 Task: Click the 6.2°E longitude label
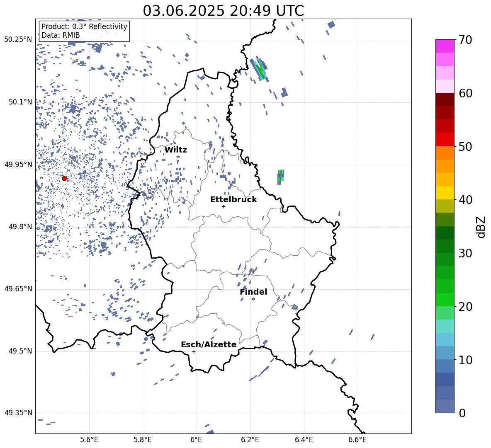250,440
